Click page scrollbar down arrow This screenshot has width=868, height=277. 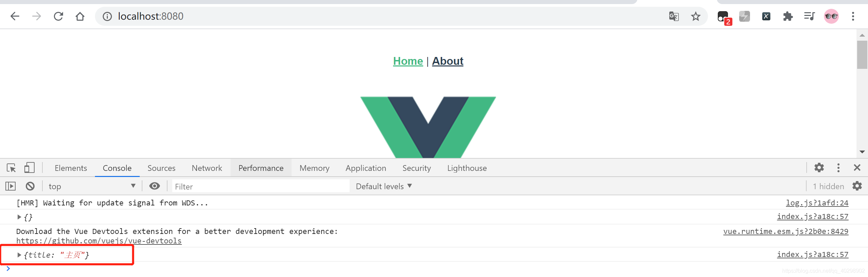tap(862, 152)
